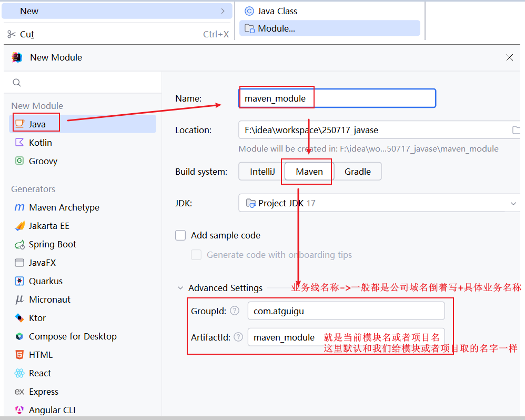Select JavaFX generator
525x420 pixels.
point(83,263)
